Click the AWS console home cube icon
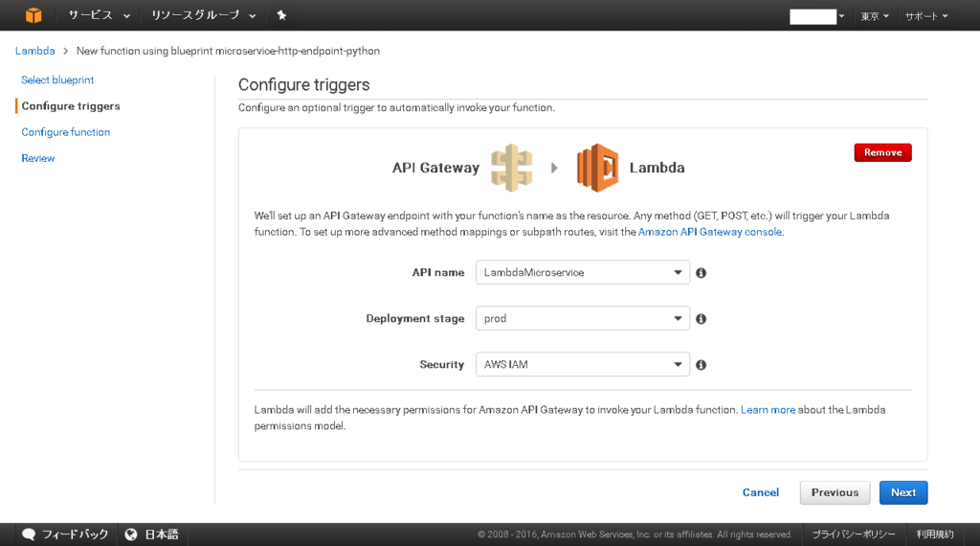This screenshot has height=546, width=980. pos(33,15)
